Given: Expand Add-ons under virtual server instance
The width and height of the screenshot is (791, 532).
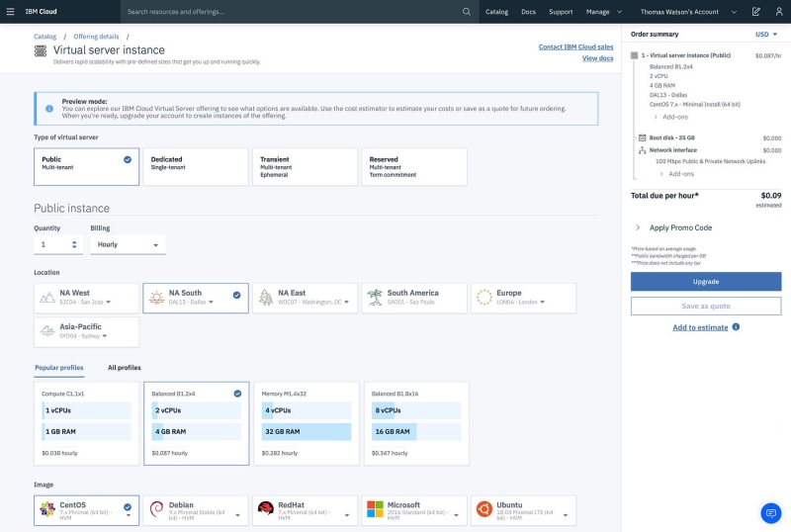Looking at the screenshot, I should 671,117.
